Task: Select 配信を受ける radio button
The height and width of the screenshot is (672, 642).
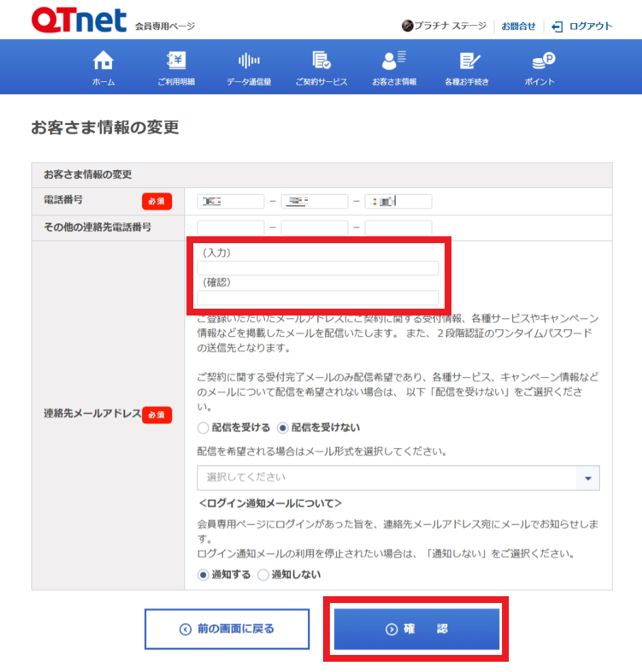Action: pyautogui.click(x=203, y=428)
